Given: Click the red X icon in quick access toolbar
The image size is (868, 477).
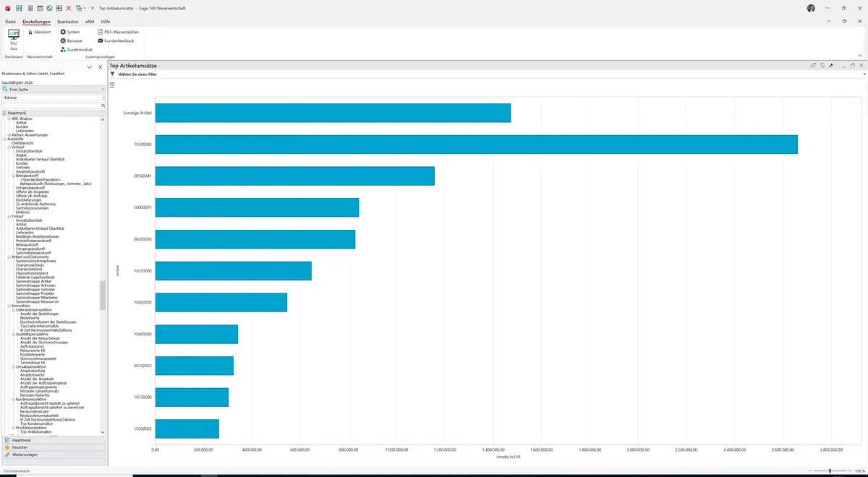Looking at the screenshot, I should pyautogui.click(x=69, y=8).
